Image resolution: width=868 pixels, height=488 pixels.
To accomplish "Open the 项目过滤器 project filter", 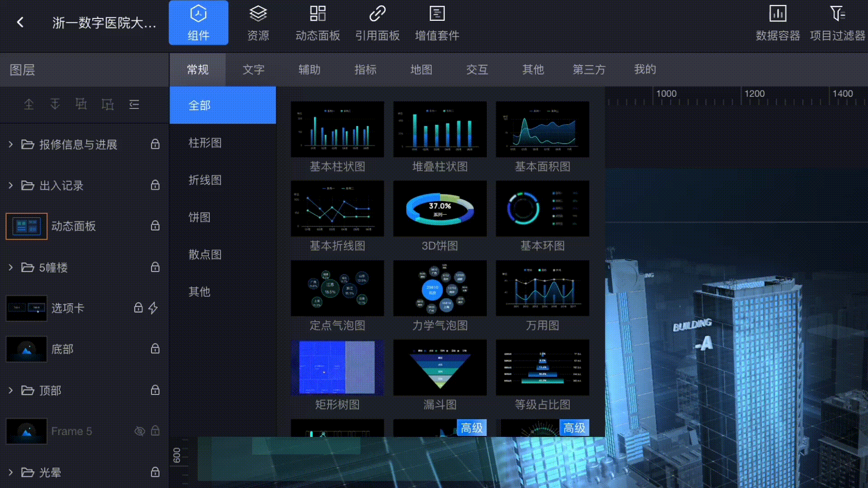I will (837, 23).
